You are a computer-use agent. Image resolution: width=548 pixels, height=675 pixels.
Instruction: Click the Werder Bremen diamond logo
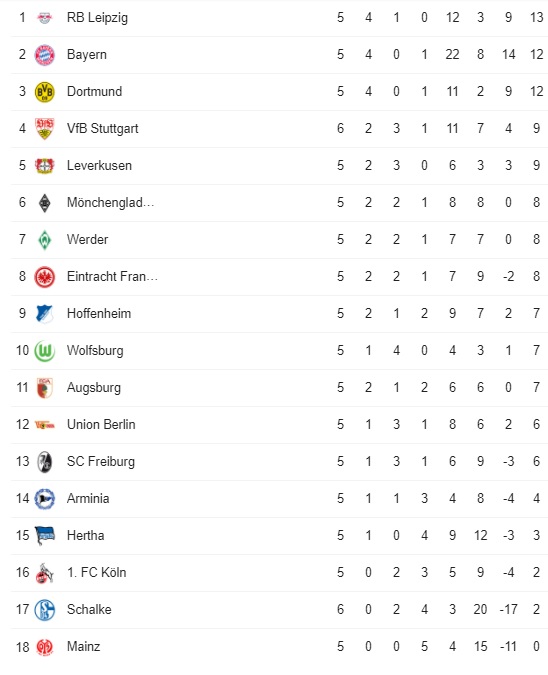pyautogui.click(x=44, y=240)
